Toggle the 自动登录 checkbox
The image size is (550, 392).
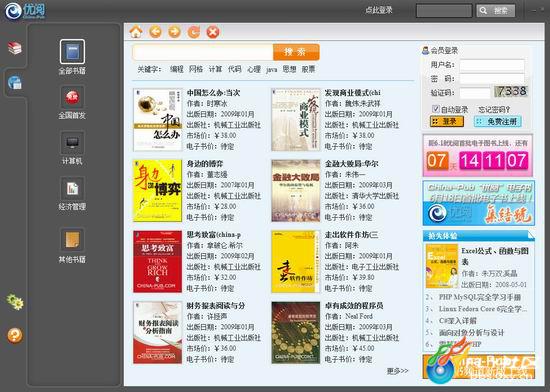tap(435, 108)
